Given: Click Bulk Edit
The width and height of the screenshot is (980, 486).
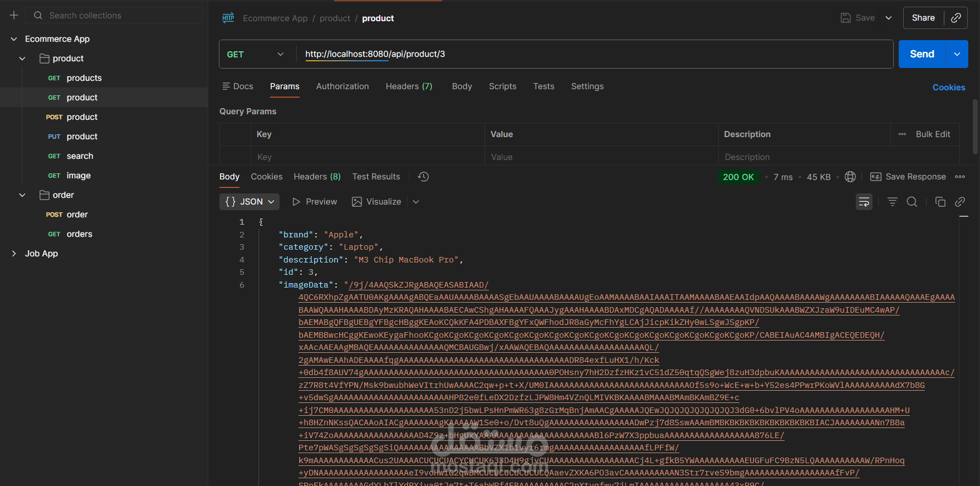Looking at the screenshot, I should coord(933,134).
